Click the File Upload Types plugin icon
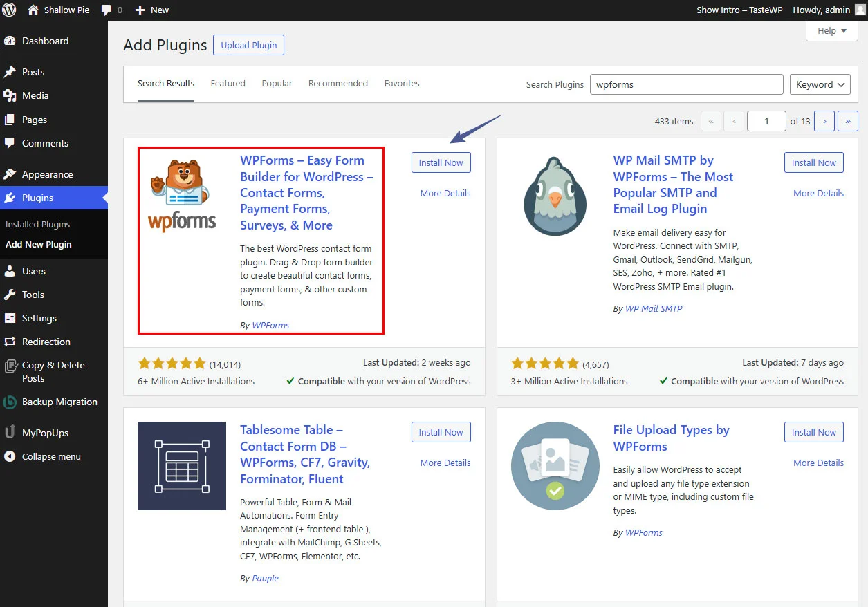This screenshot has width=868, height=607. pos(555,466)
